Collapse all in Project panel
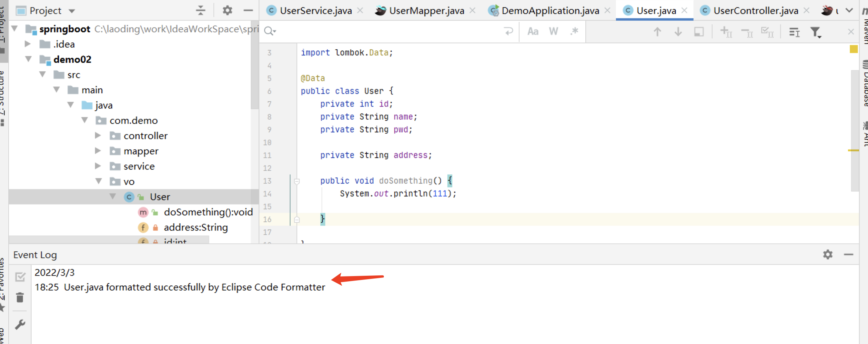The height and width of the screenshot is (344, 868). point(200,10)
